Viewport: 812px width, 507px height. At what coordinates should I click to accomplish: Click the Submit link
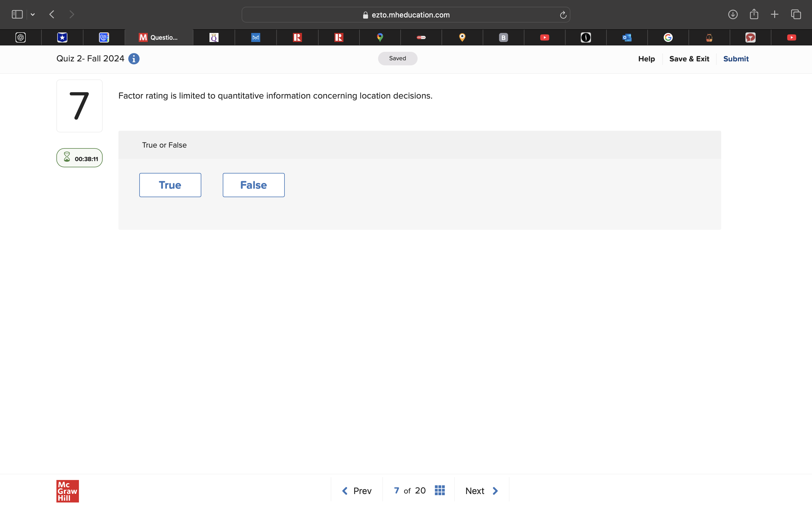tap(736, 59)
